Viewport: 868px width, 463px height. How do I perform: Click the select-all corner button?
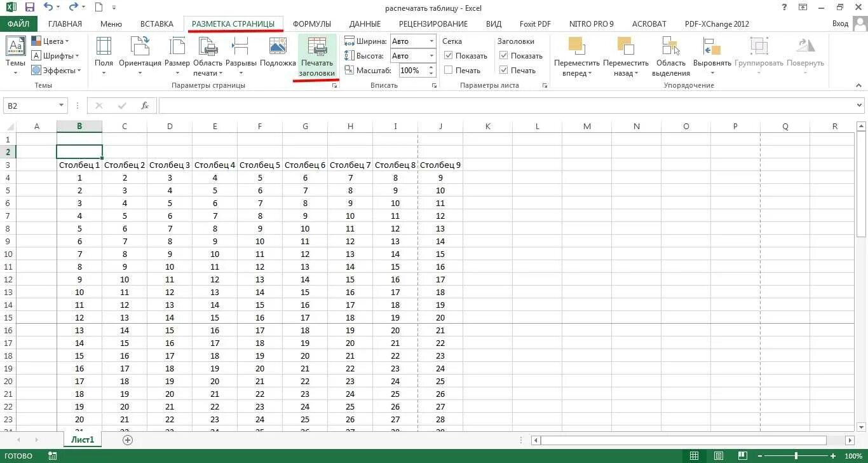point(8,126)
